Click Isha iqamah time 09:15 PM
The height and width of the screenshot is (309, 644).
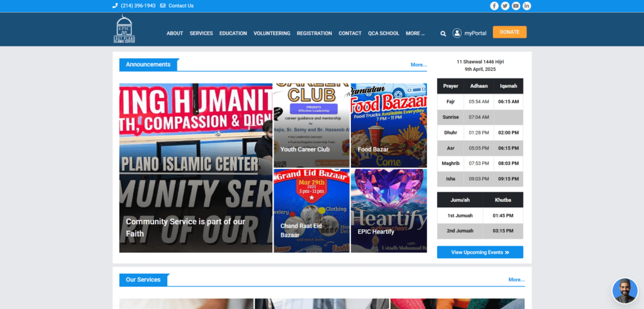click(508, 179)
